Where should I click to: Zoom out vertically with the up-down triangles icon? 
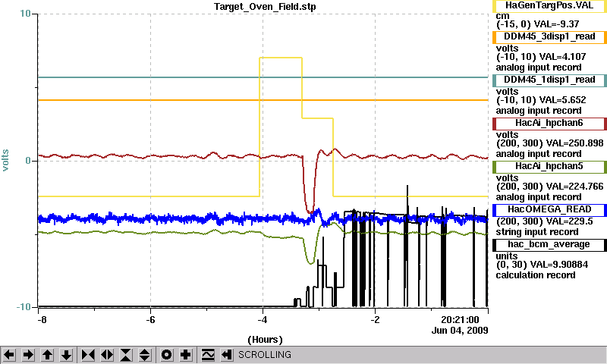coord(145,355)
